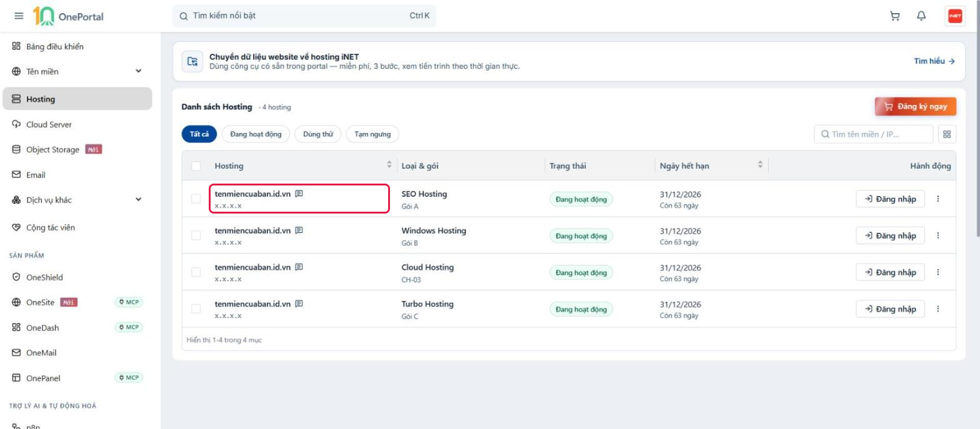Open more actions for SEO Hosting row
Image resolution: width=980 pixels, height=429 pixels.
click(938, 199)
